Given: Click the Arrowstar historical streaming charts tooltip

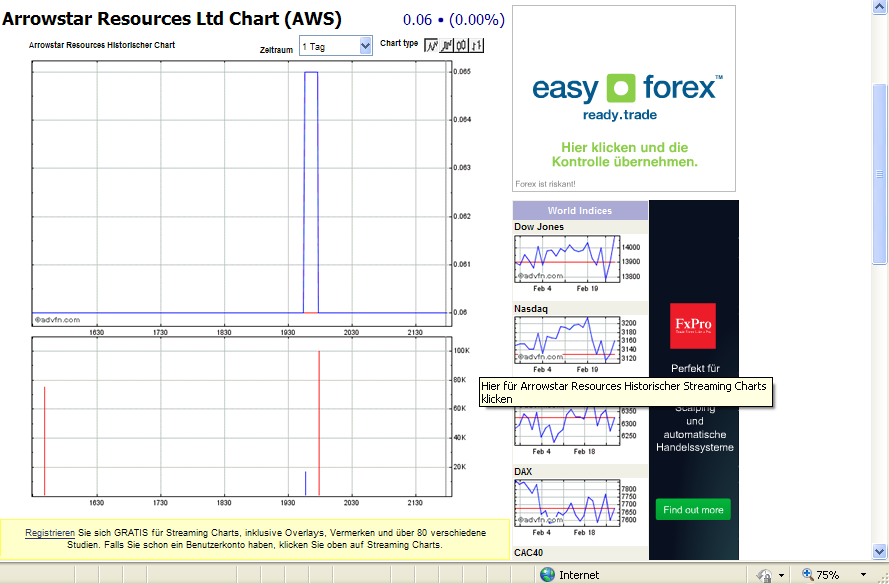Looking at the screenshot, I should coord(625,392).
